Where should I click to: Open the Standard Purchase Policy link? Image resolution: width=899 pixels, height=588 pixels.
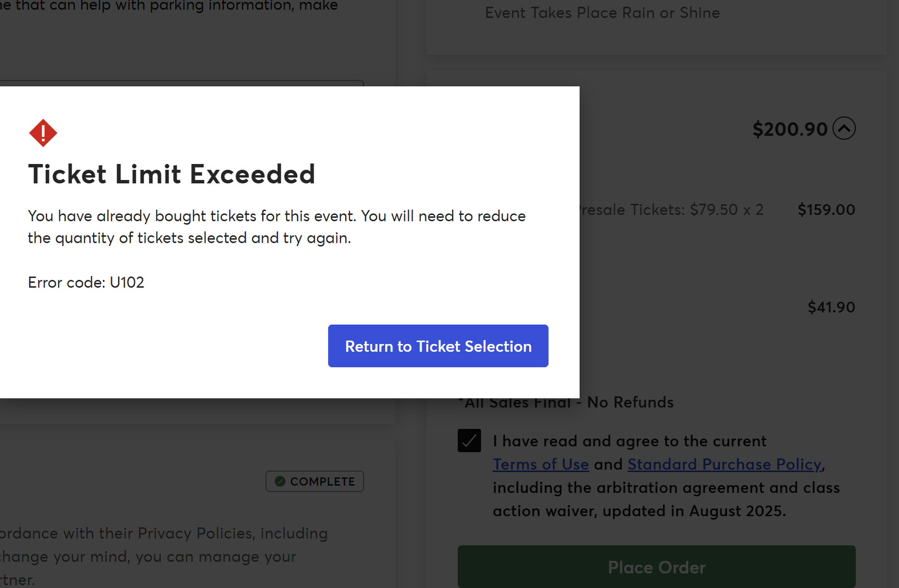724,464
